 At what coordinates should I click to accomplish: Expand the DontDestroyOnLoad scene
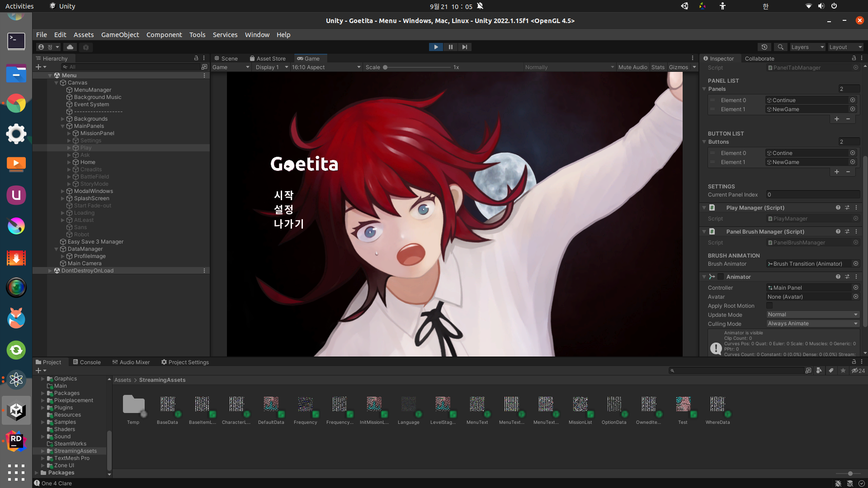coord(50,271)
